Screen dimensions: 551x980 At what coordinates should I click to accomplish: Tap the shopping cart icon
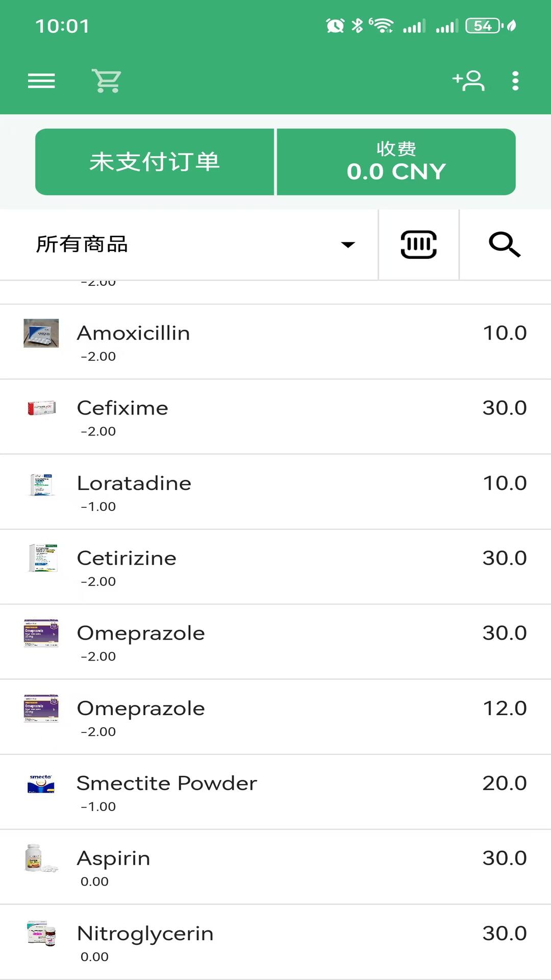(107, 81)
